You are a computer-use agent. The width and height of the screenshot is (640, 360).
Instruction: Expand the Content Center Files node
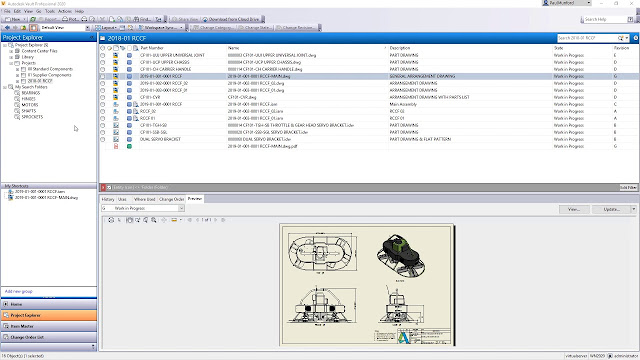click(x=11, y=51)
